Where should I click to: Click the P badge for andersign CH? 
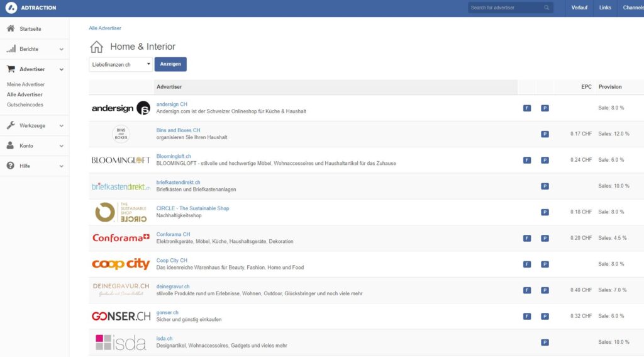coord(545,108)
